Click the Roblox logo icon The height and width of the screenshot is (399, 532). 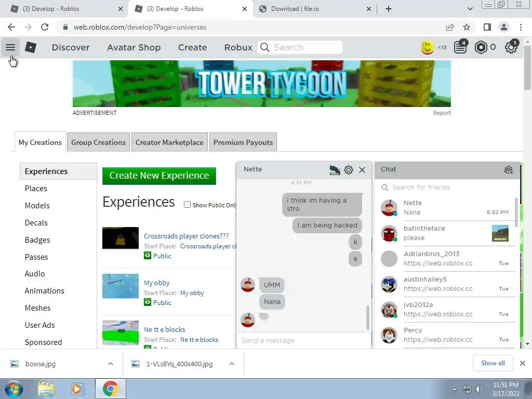(x=31, y=47)
